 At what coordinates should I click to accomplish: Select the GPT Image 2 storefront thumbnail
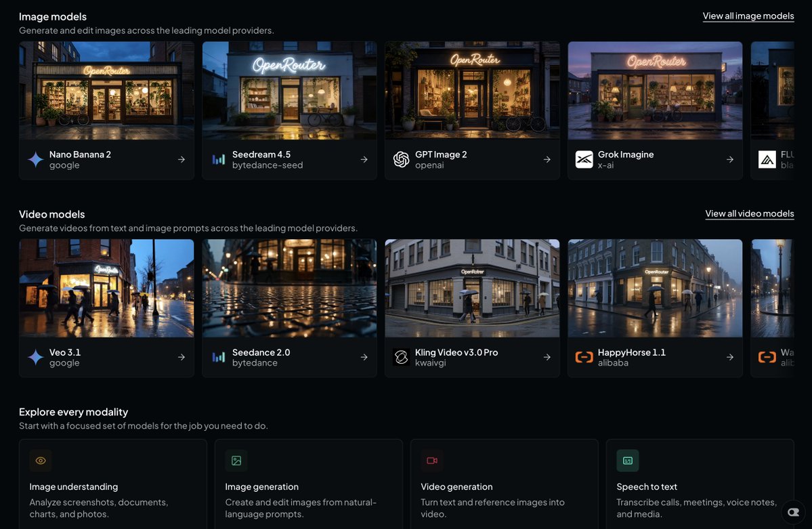472,91
